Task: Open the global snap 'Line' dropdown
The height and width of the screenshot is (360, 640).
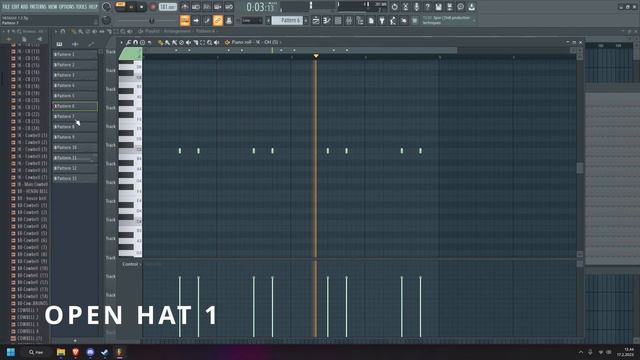Action: pyautogui.click(x=252, y=20)
